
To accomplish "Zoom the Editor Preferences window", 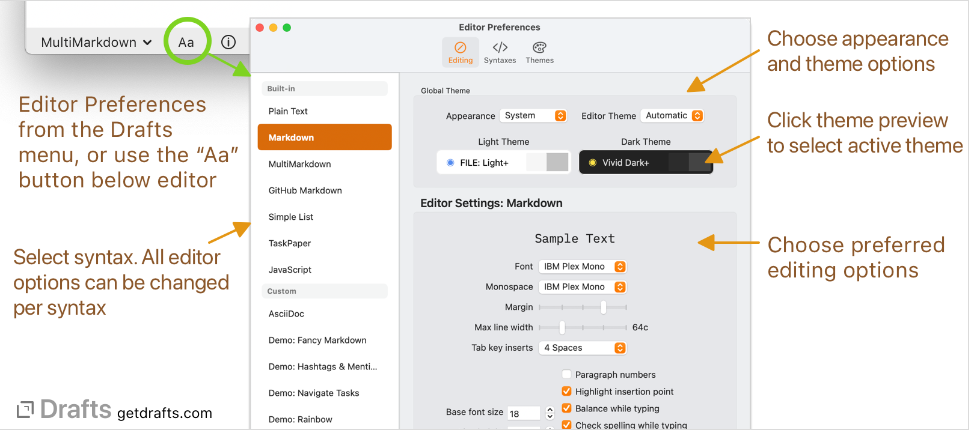I will 287,28.
